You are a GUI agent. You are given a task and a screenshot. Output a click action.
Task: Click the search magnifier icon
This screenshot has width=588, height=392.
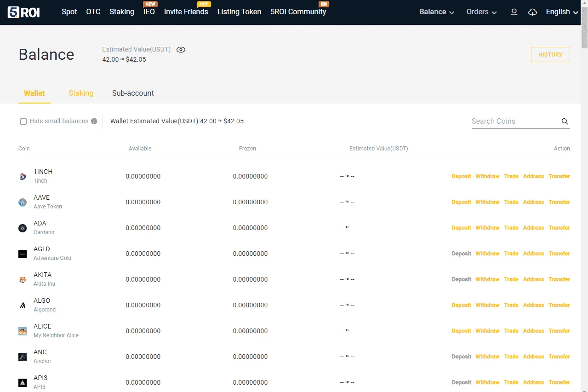pyautogui.click(x=565, y=121)
